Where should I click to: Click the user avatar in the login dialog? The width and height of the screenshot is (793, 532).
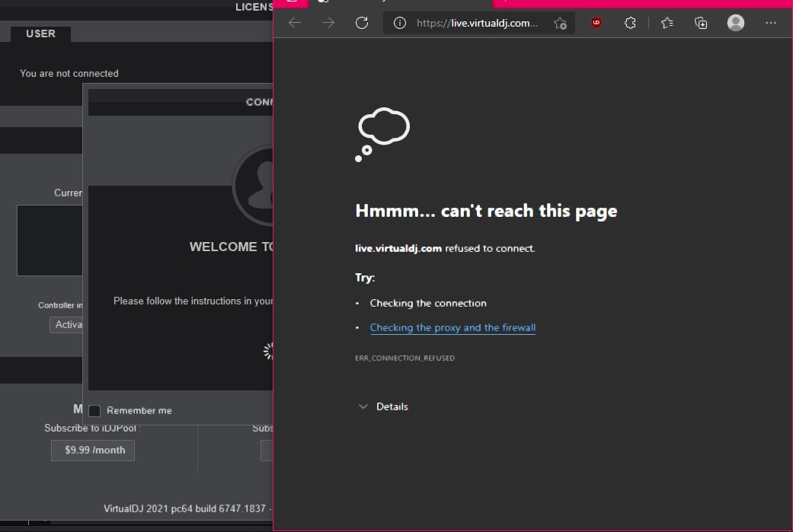pyautogui.click(x=254, y=186)
